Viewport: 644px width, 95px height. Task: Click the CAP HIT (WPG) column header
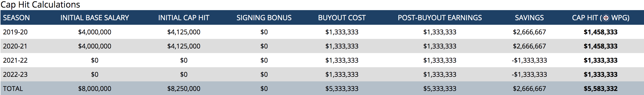point(601,18)
